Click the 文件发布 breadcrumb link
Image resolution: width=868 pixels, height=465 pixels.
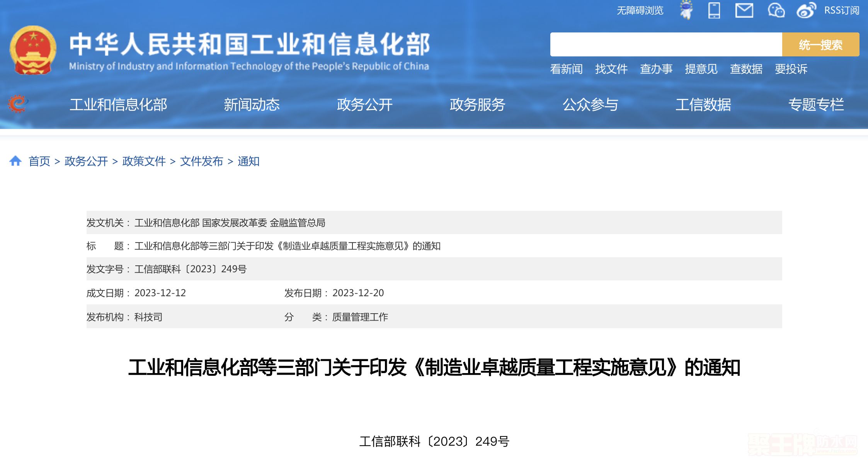(201, 161)
